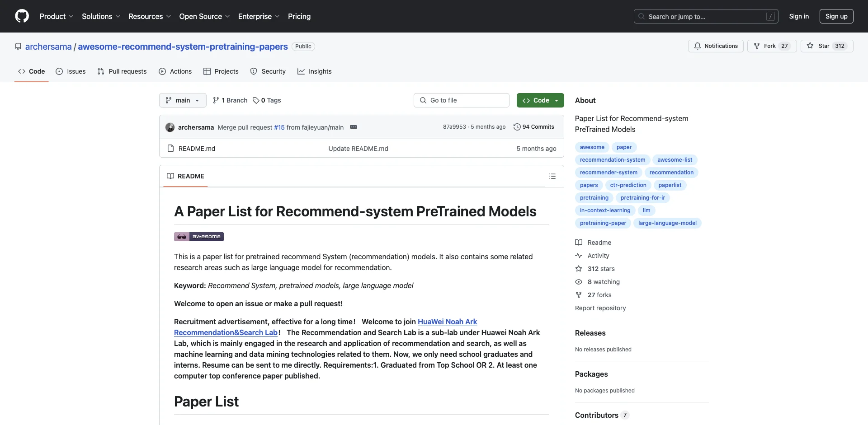
Task: Open the Recommendation&Search Lab link
Action: click(226, 332)
